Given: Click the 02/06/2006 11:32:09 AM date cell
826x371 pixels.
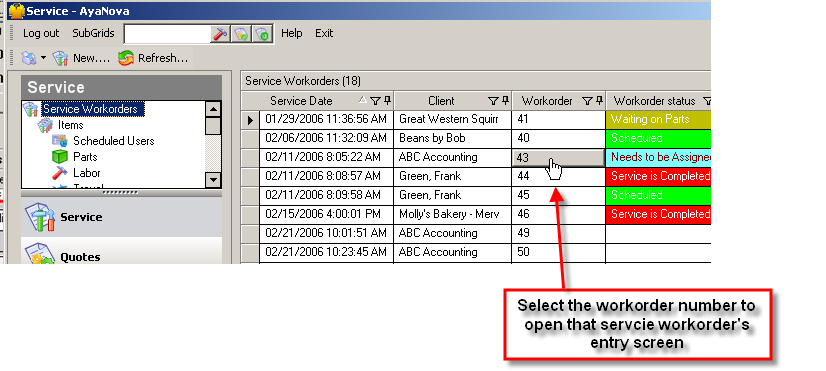Looking at the screenshot, I should point(326,139).
